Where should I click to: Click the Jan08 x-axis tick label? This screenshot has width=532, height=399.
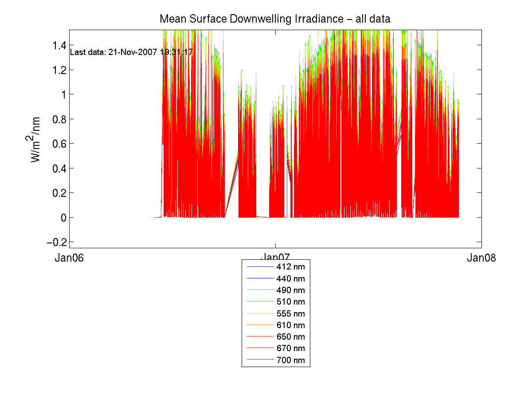[x=481, y=258]
